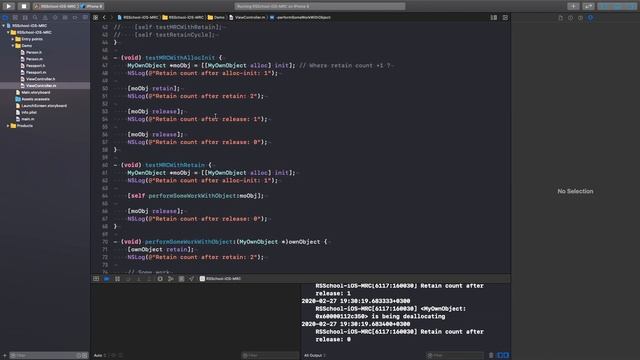Select the Debug navigator icon
640x360 pixels.
pyautogui.click(x=65, y=18)
